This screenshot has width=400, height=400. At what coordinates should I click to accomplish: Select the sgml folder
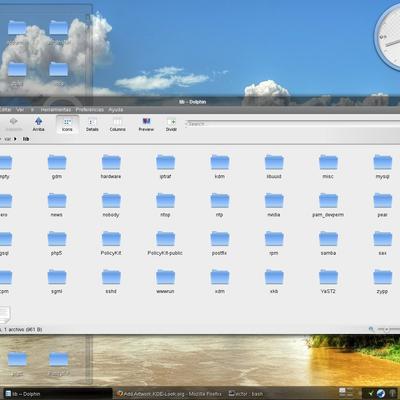[57, 282]
